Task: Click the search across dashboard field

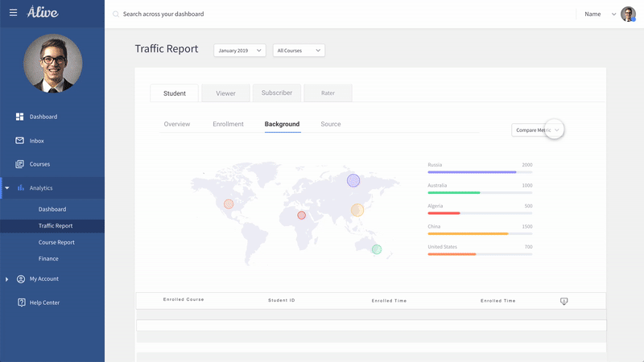Action: coord(242,14)
